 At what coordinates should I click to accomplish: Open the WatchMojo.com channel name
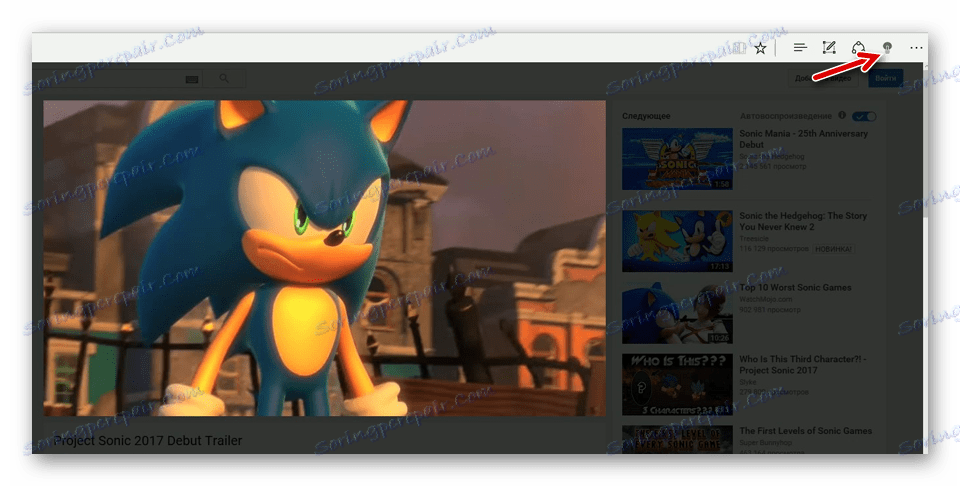coord(765,299)
